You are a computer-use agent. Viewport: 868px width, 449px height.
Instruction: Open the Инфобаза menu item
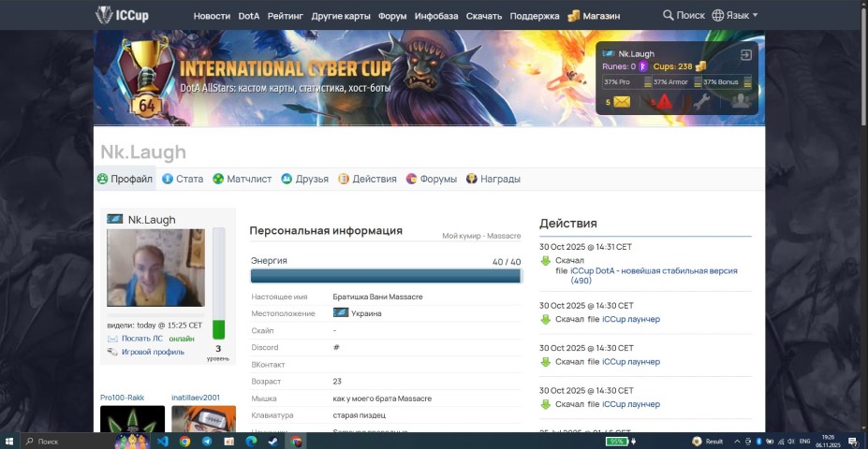[x=436, y=16]
